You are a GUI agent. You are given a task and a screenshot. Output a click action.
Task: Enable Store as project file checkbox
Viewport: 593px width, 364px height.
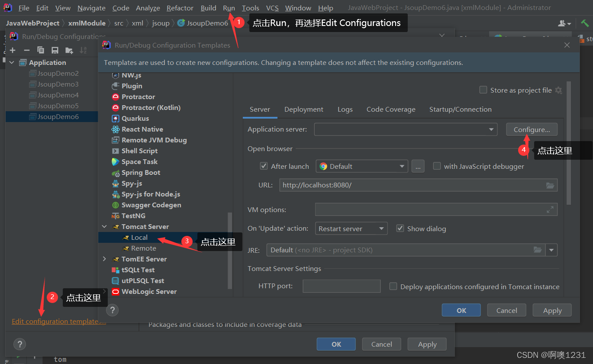pos(483,90)
